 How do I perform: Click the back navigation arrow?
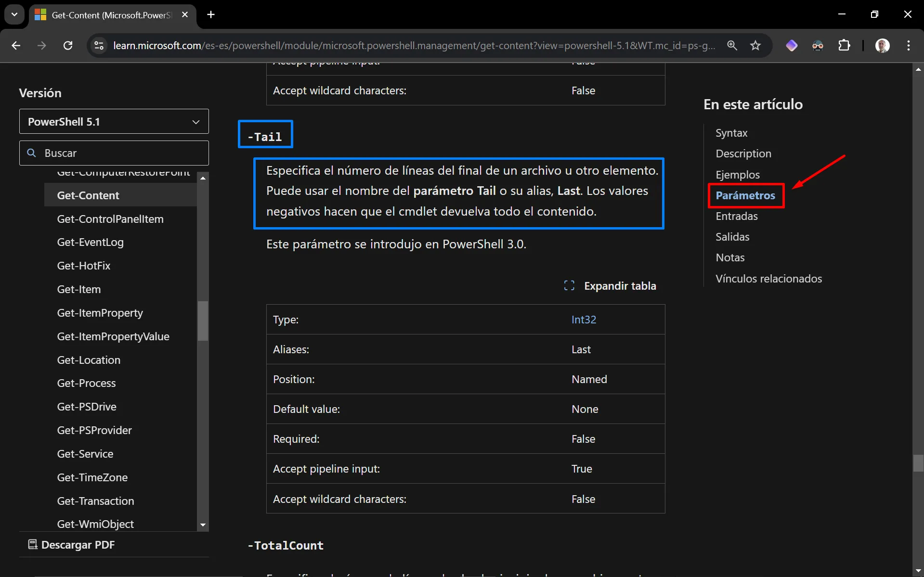click(16, 45)
